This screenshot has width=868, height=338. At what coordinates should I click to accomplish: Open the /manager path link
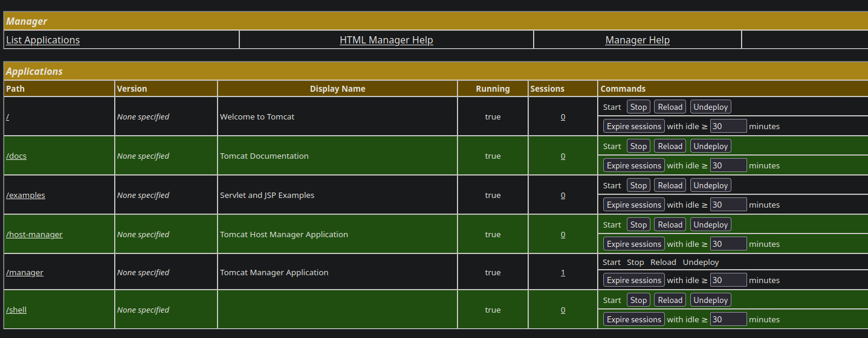(25, 272)
